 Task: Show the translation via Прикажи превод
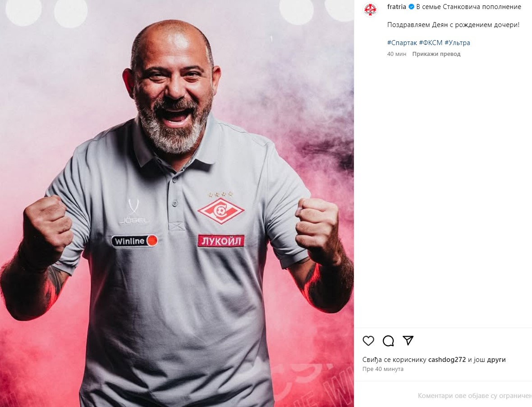(436, 54)
